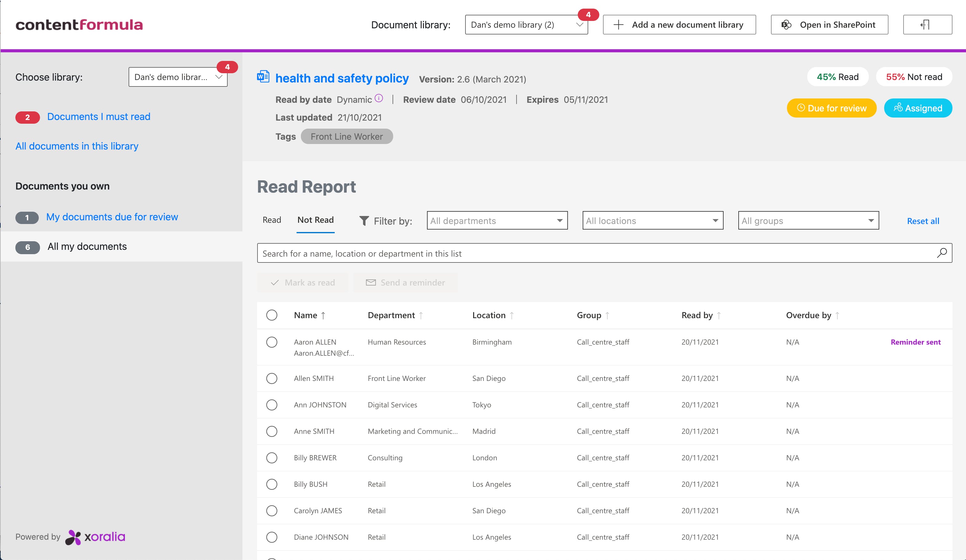Open the All departments filter dropdown
Viewport: 966px width, 560px height.
click(497, 221)
